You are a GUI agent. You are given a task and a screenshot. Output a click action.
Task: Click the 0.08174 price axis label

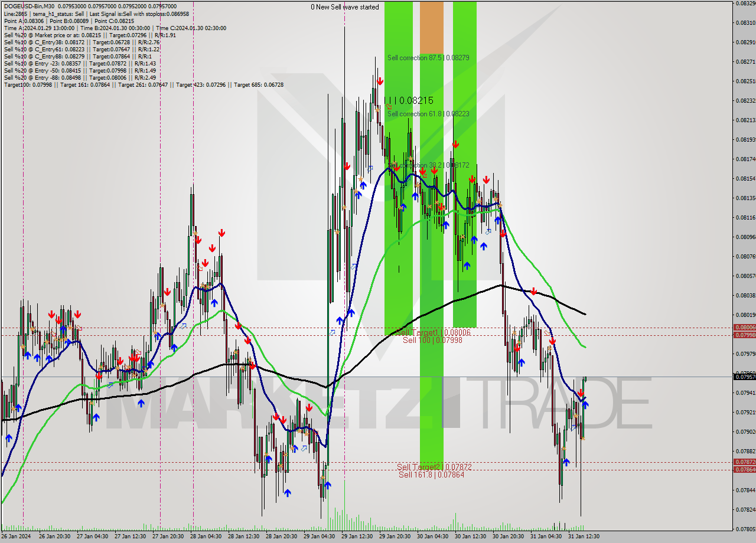(x=746, y=159)
